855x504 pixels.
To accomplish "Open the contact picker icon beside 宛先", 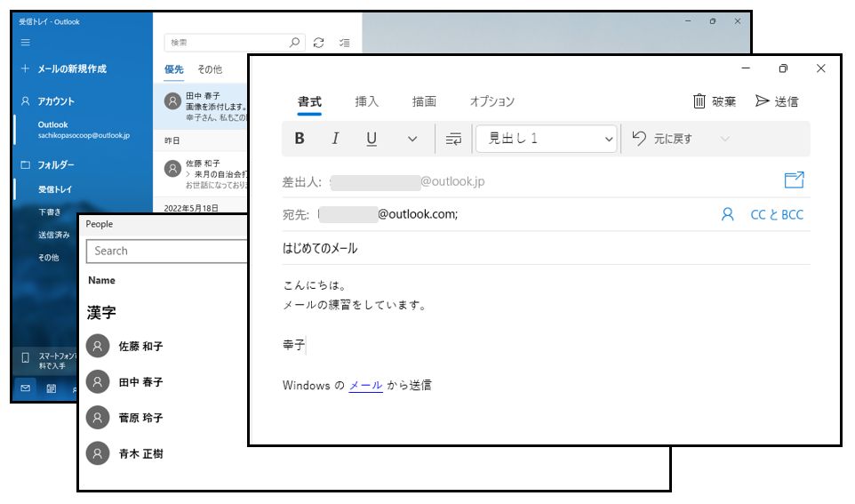I will pos(728,214).
